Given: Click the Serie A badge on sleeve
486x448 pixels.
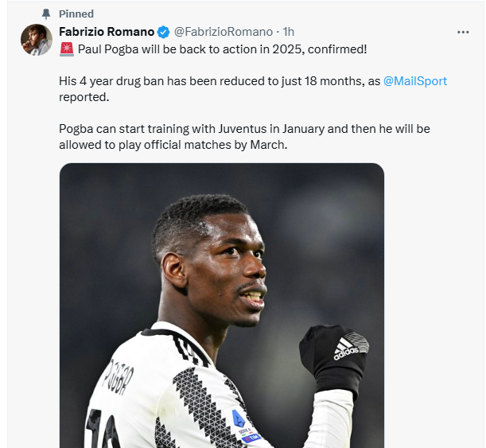Looking at the screenshot, I should pyautogui.click(x=242, y=425).
